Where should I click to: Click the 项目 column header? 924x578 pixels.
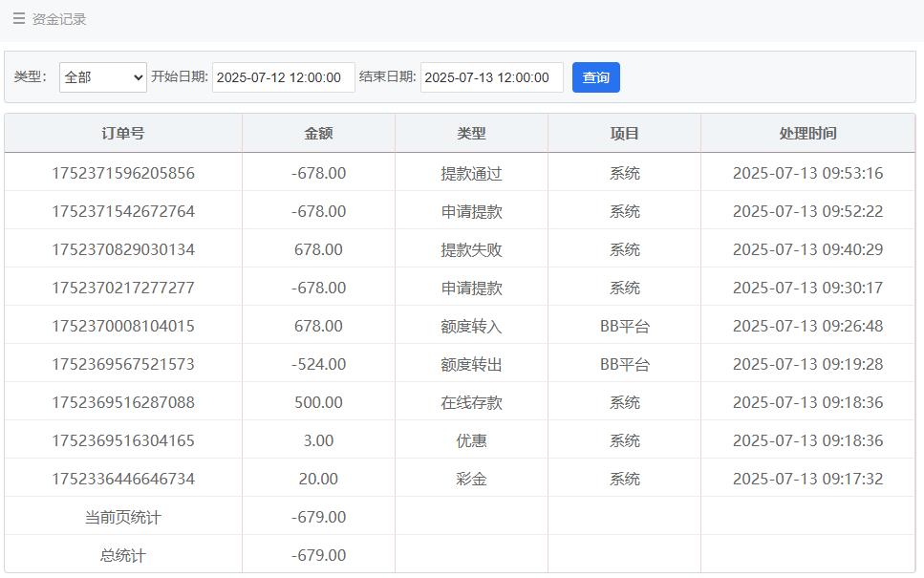[x=624, y=134]
